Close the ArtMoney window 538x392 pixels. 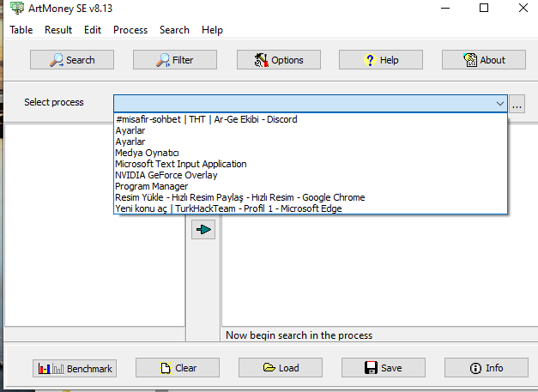point(523,8)
